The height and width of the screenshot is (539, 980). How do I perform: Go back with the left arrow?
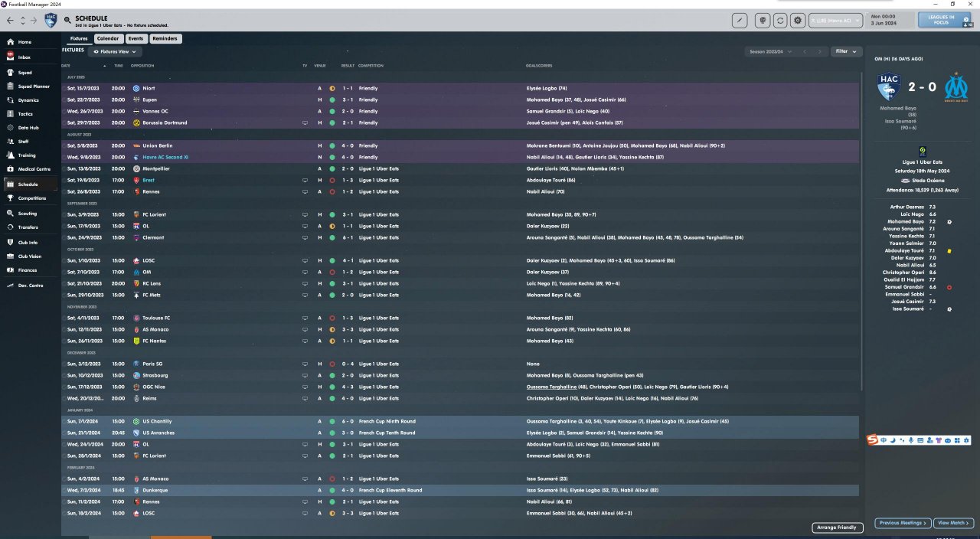(11, 20)
